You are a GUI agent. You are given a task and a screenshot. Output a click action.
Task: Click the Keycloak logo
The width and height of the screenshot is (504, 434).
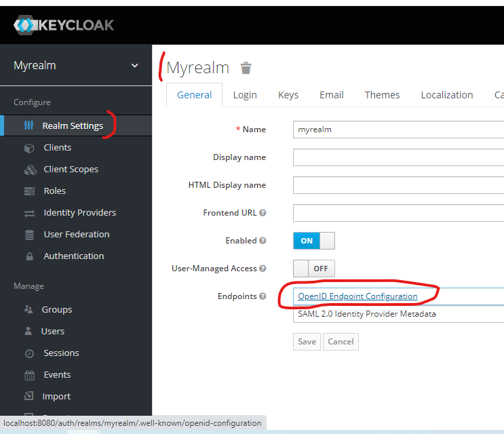point(64,25)
